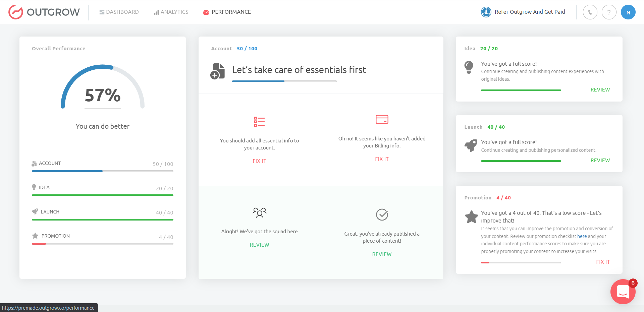Screen dimensions: 644x312
Task: Click the 'Let's take care of essentials first' heading
Action: tap(299, 70)
